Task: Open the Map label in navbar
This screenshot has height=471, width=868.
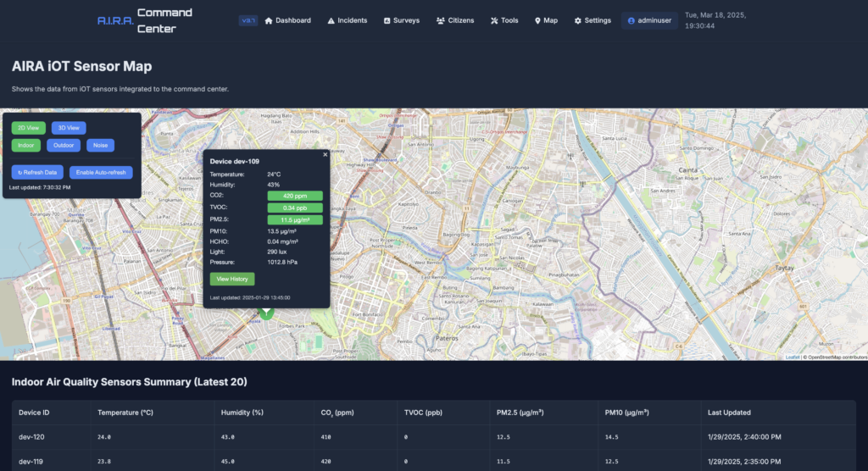Action: pyautogui.click(x=550, y=20)
